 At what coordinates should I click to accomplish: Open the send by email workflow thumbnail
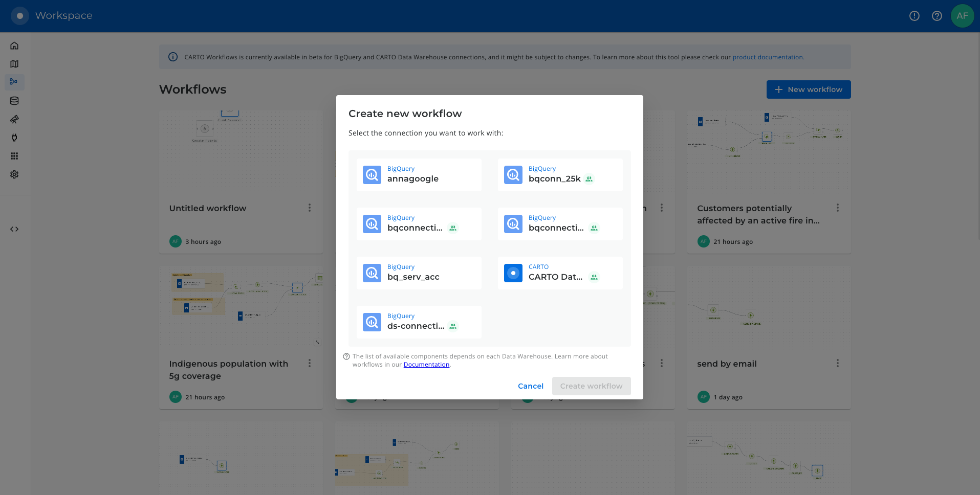click(769, 307)
